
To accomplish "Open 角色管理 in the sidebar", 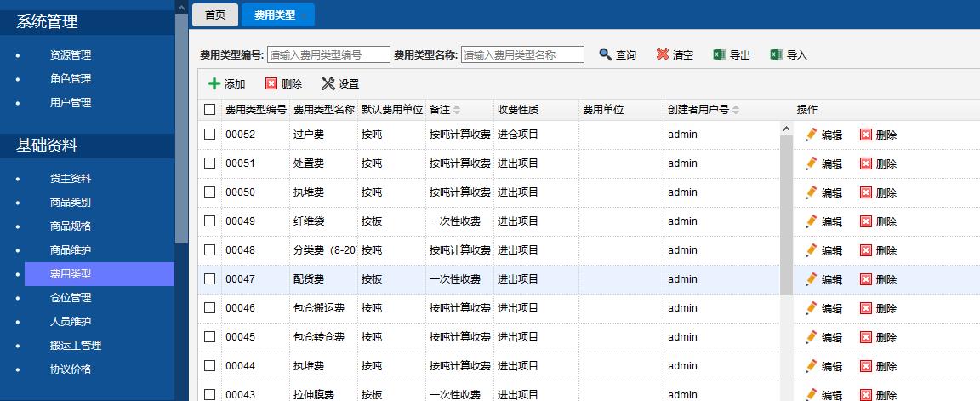I will point(71,79).
